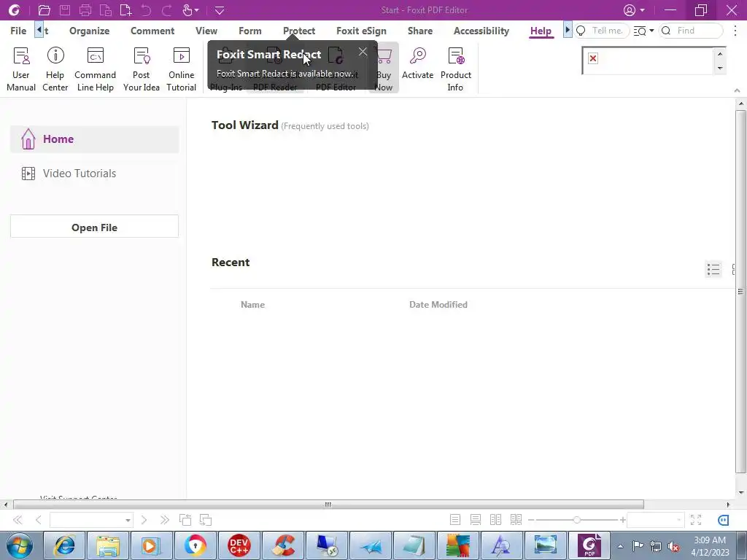Select continuous page view mode

[x=476, y=520]
